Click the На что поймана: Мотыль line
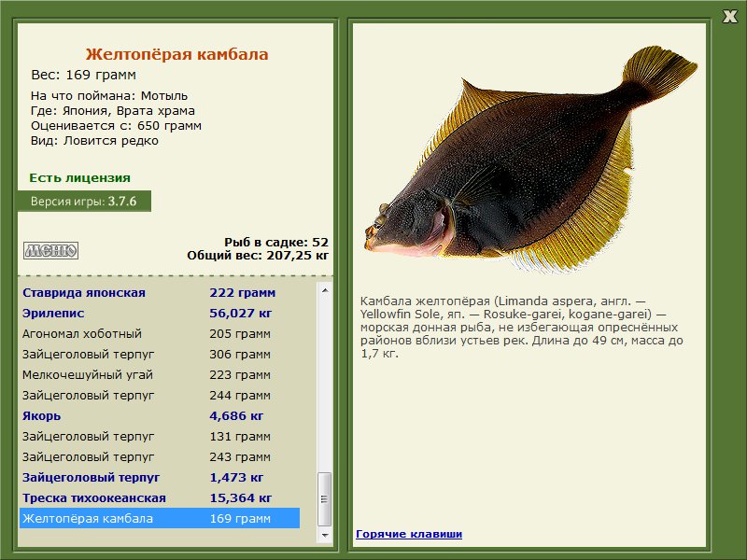Viewport: 747px width, 560px height. (109, 96)
